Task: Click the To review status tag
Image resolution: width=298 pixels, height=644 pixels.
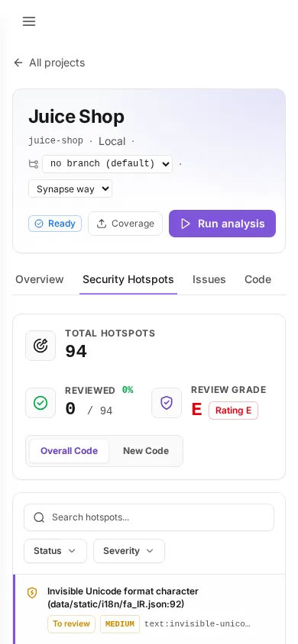Action: click(72, 624)
